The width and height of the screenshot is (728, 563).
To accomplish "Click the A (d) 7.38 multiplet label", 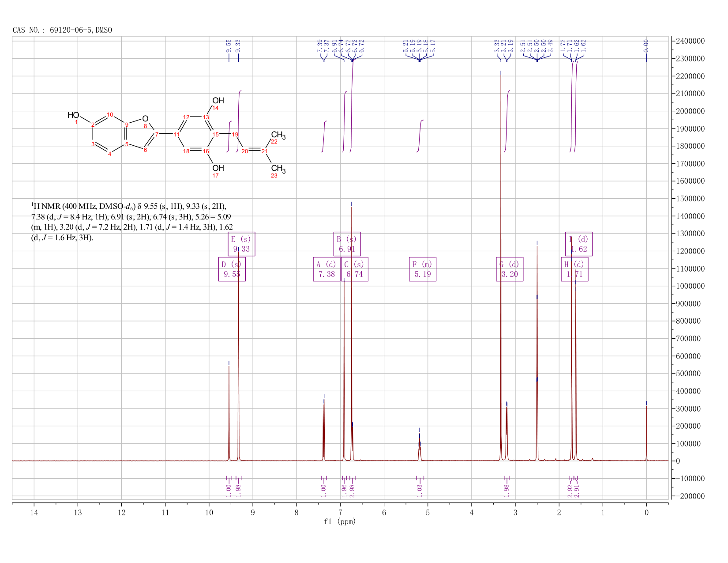I will tap(326, 269).
